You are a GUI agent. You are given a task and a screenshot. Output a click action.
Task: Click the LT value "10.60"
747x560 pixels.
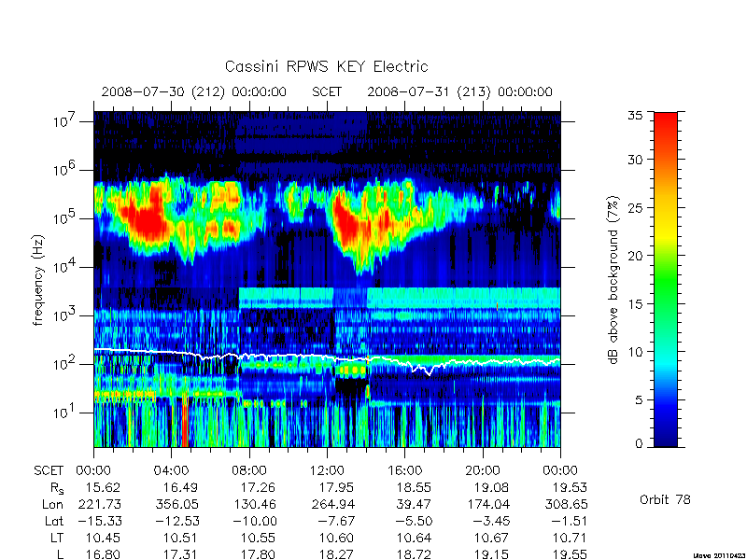tap(336, 539)
